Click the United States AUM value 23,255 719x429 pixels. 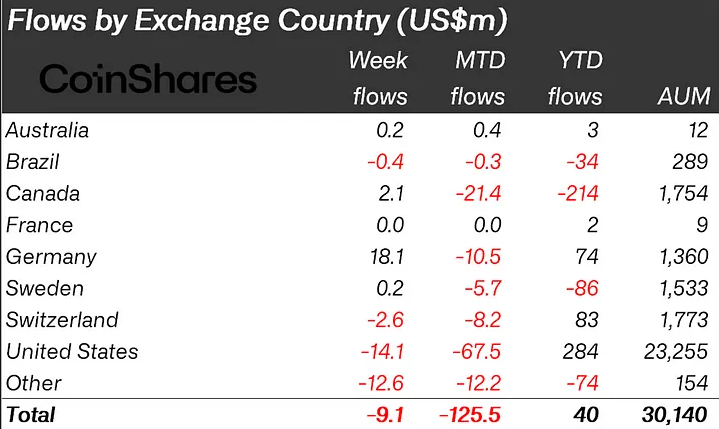[676, 352]
